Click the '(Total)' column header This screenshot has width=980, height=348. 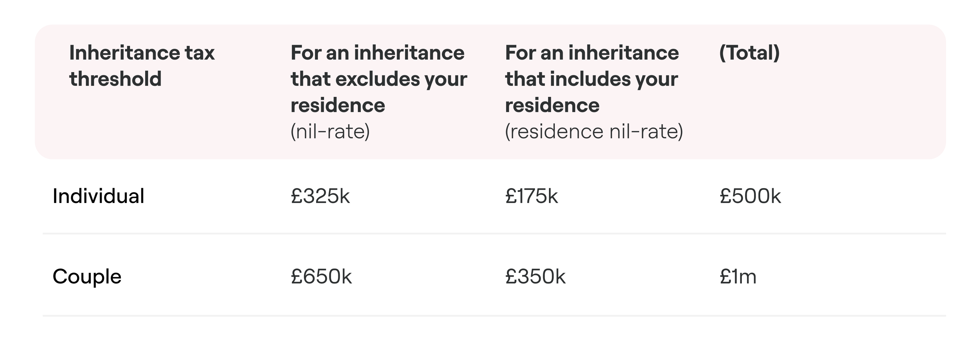749,53
